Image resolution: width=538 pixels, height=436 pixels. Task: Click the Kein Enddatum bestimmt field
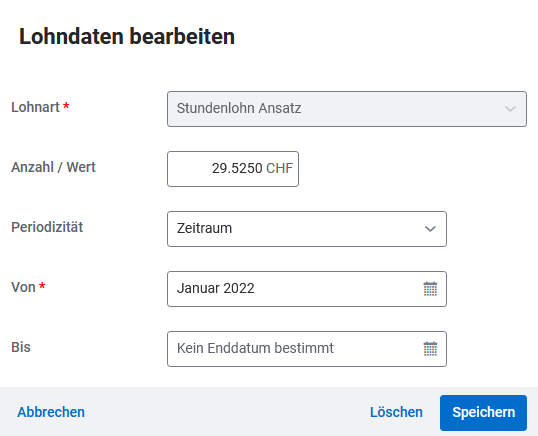click(307, 349)
